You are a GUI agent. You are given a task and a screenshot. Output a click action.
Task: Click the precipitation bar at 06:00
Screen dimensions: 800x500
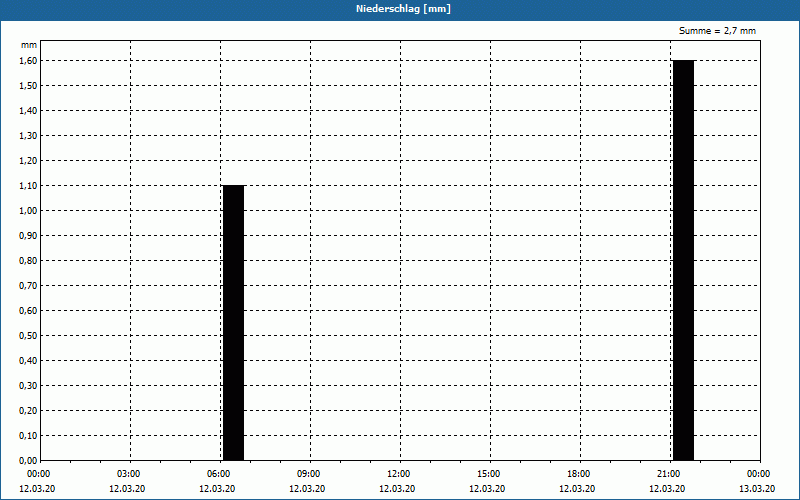tap(234, 323)
